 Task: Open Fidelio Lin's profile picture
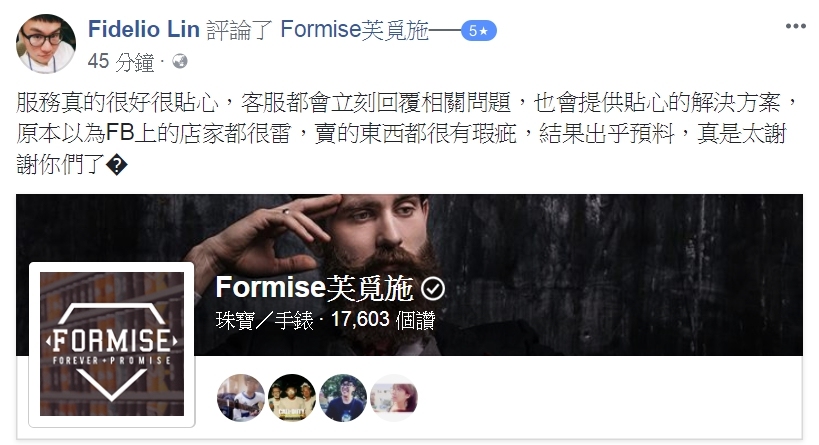(x=46, y=44)
